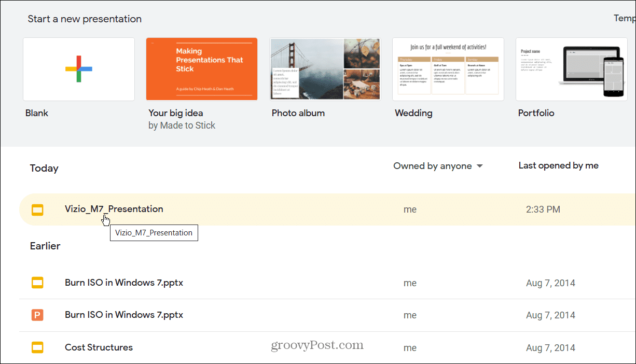636x364 pixels.
Task: Open the Template gallery
Action: point(625,18)
